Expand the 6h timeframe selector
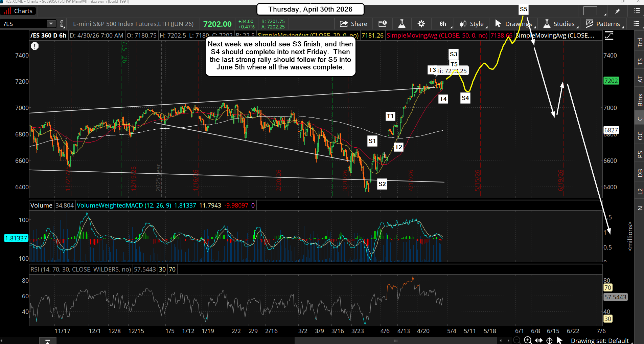This screenshot has height=344, width=644. pos(443,24)
